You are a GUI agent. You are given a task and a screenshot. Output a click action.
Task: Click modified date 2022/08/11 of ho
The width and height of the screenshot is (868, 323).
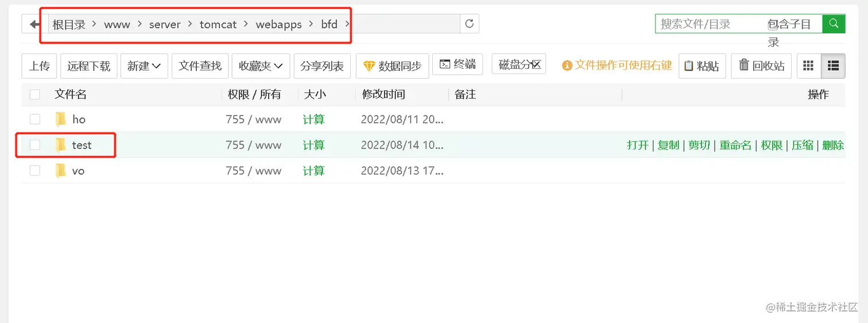tap(402, 120)
